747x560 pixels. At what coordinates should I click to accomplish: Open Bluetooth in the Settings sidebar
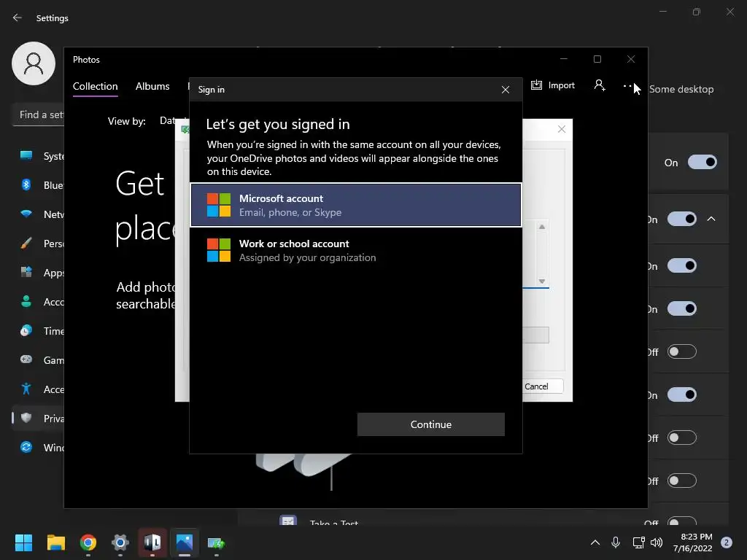coord(38,185)
